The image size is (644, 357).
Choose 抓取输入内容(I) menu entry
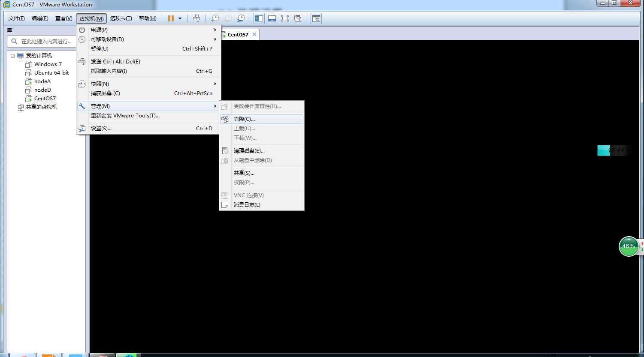(x=148, y=71)
